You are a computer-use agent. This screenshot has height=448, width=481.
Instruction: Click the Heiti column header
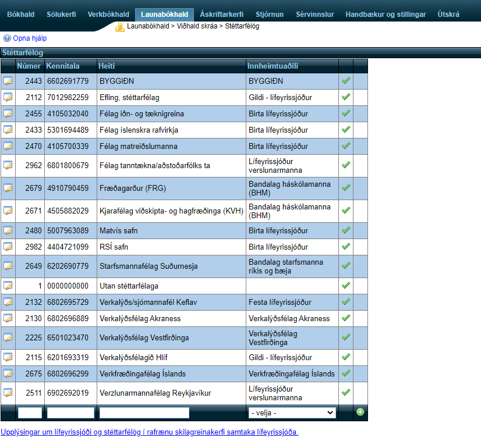pyautogui.click(x=107, y=66)
